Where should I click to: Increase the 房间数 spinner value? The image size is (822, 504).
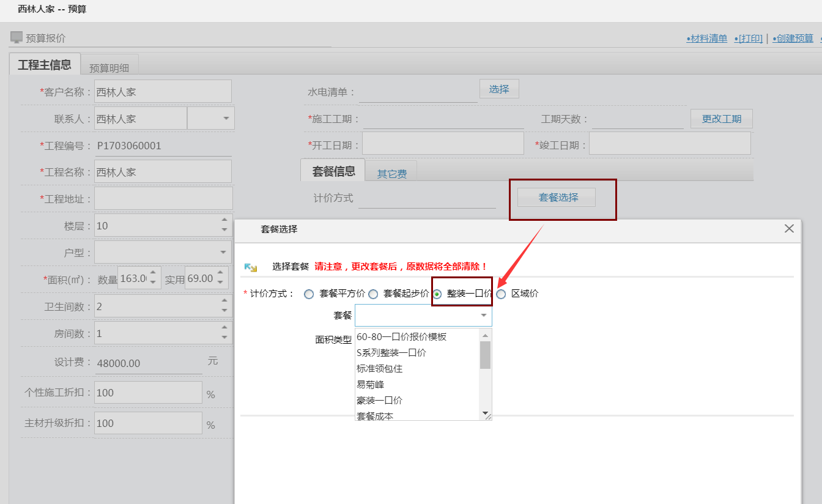(x=224, y=328)
